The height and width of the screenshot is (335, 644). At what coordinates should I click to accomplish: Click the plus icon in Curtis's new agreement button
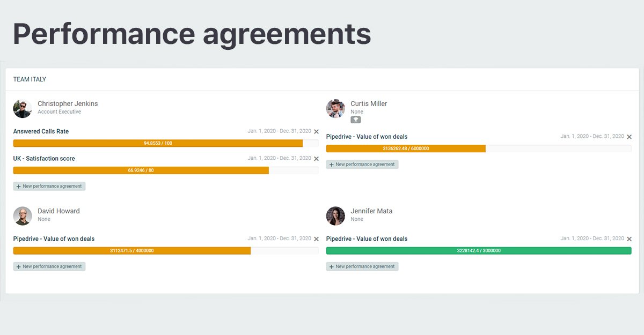click(331, 164)
